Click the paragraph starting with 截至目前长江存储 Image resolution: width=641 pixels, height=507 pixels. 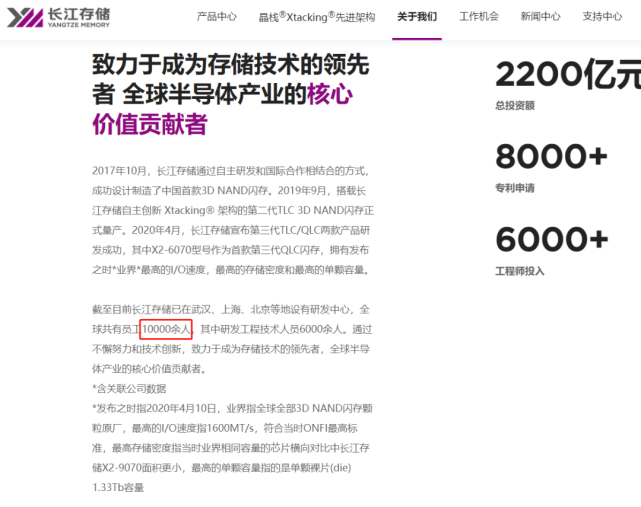[231, 338]
